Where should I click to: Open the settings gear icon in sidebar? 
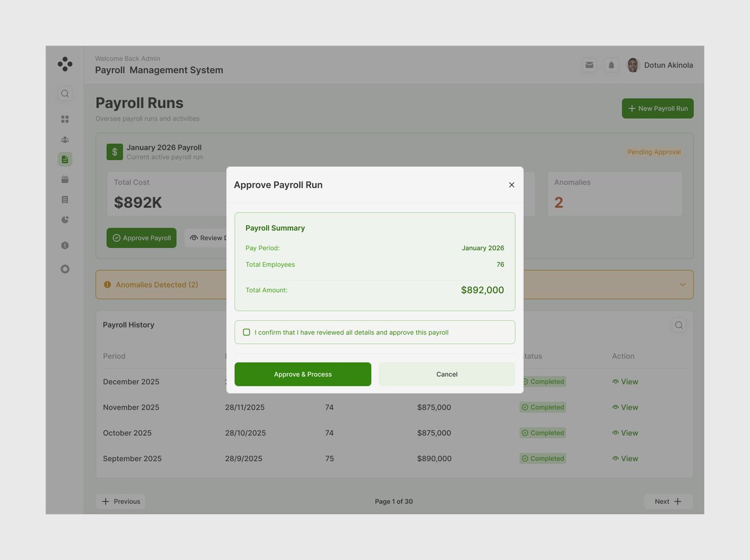coord(65,269)
